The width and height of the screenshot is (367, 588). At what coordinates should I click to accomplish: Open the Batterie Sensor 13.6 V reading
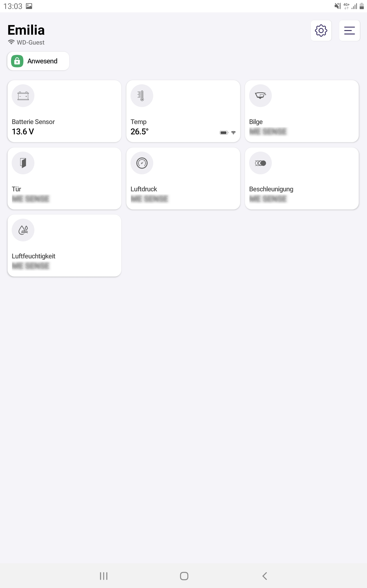coord(23,131)
